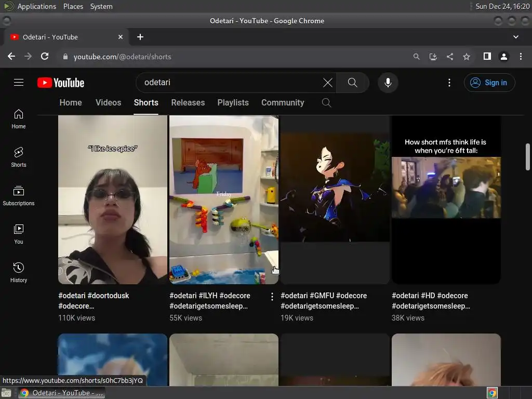
Task: Open the Chrome profile icon
Action: (x=504, y=57)
